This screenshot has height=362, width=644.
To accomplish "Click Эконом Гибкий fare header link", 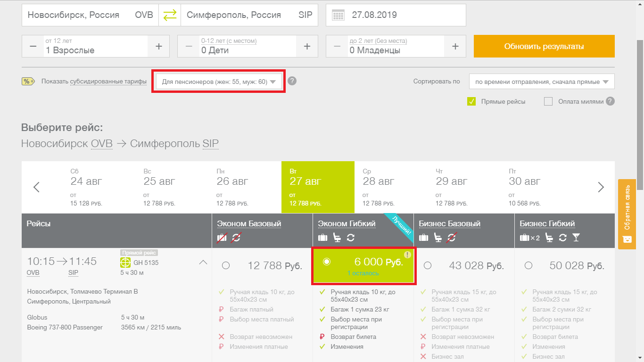I will tap(347, 223).
